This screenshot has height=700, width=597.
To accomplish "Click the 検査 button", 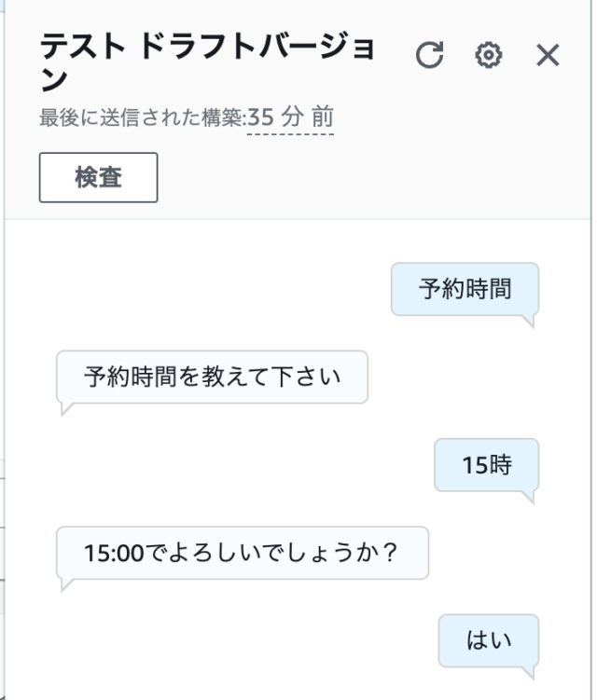I will [x=98, y=177].
